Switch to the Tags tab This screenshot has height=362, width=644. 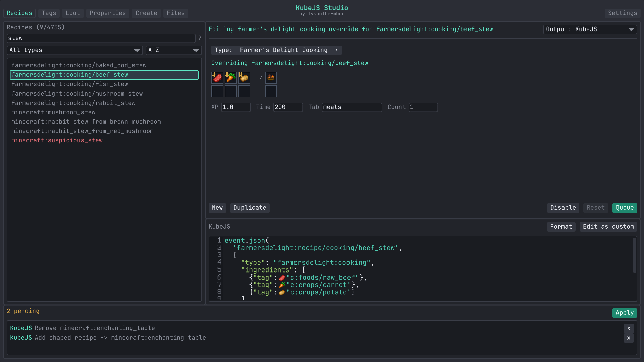pos(49,13)
